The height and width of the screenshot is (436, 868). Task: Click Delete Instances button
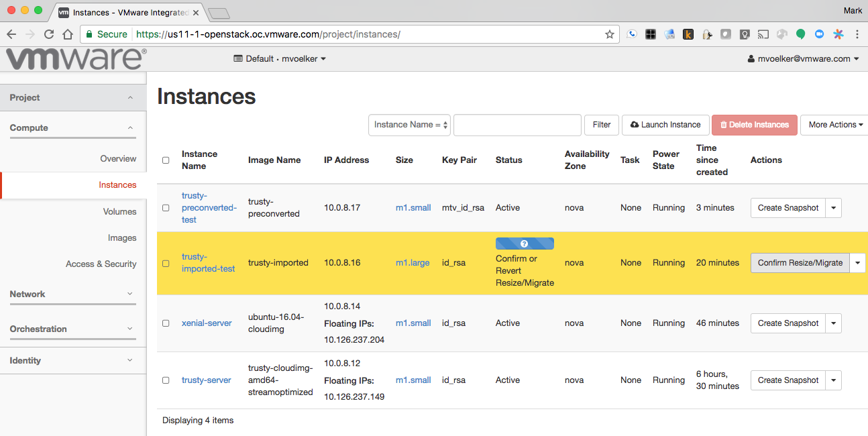755,125
